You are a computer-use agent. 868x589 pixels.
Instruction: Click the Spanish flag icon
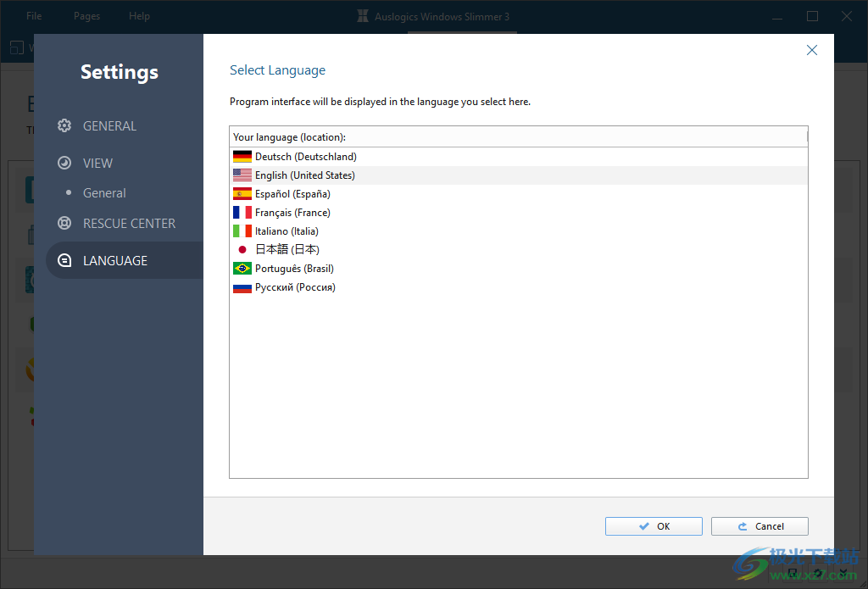(241, 193)
